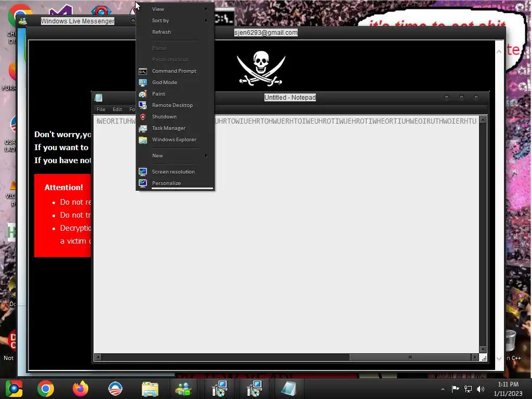Click the "Windows Live Messenger" title text
The width and height of the screenshot is (532, 399).
pos(78,21)
